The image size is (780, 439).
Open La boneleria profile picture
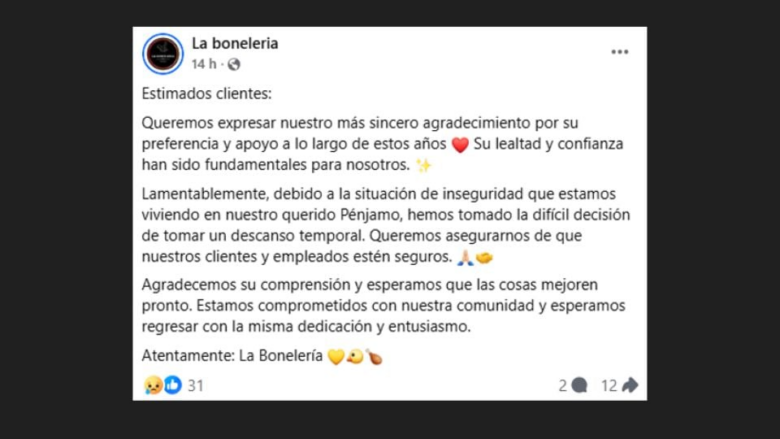(x=163, y=54)
